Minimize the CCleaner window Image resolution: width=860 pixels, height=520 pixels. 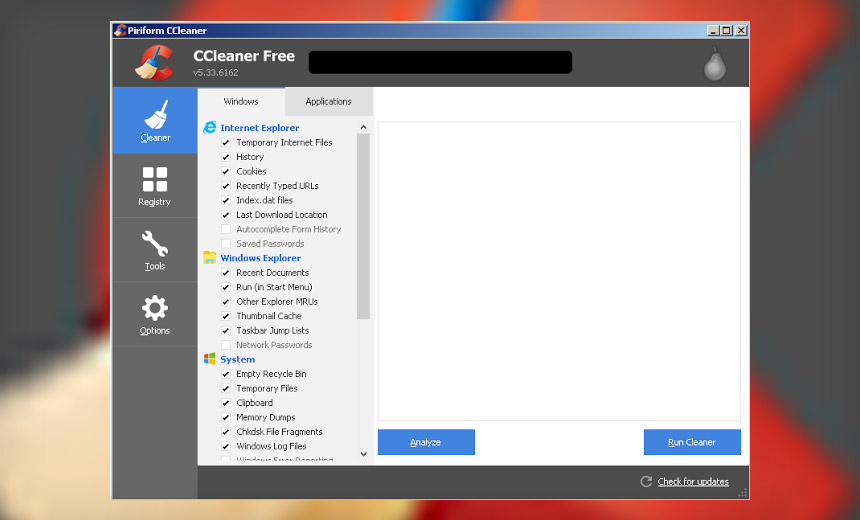713,31
